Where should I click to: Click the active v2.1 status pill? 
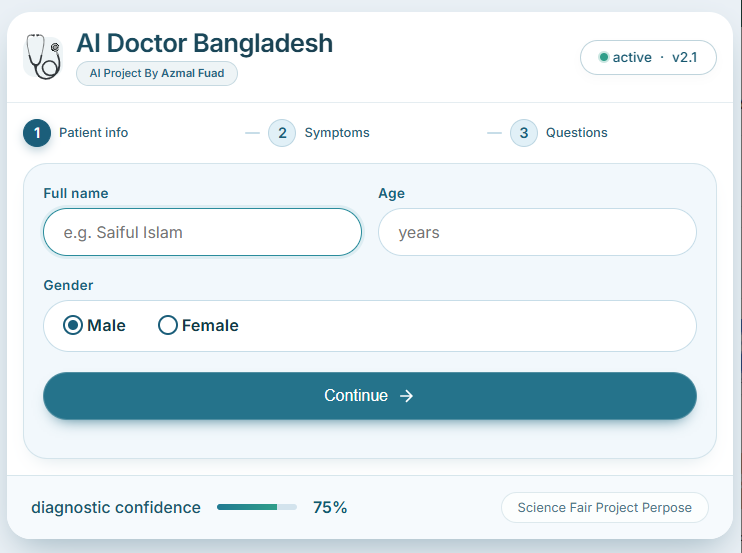tap(648, 57)
